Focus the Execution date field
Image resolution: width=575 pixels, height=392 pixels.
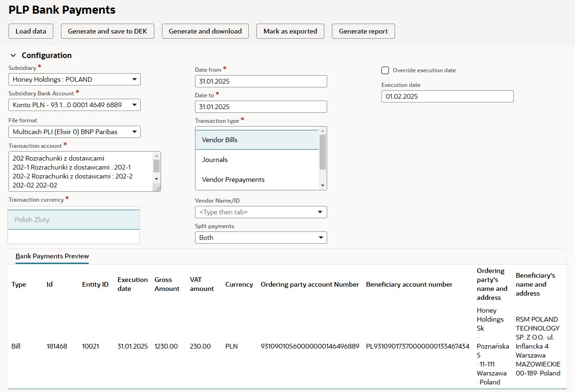click(447, 96)
